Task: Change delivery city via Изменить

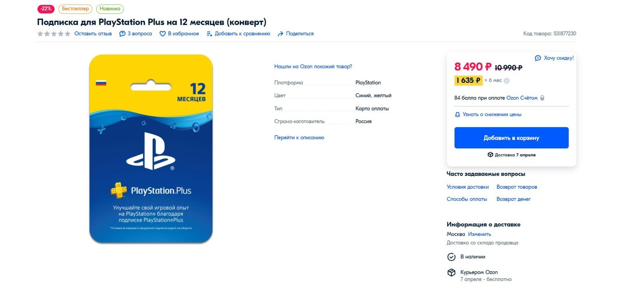Action: tap(479, 234)
